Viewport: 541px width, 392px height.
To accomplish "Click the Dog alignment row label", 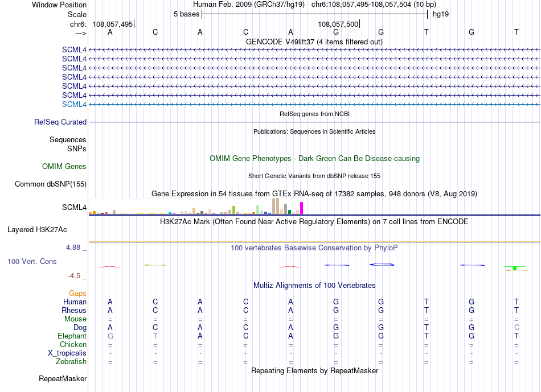I will (80, 328).
